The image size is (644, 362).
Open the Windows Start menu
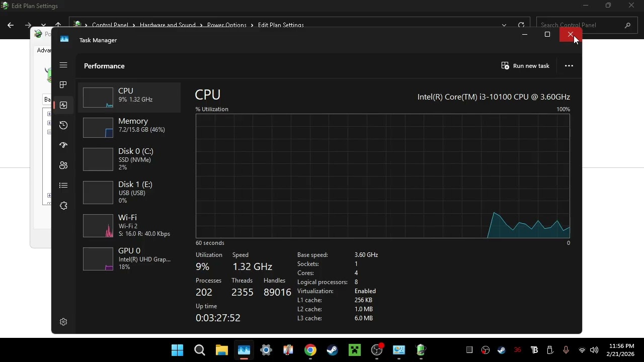pyautogui.click(x=178, y=350)
